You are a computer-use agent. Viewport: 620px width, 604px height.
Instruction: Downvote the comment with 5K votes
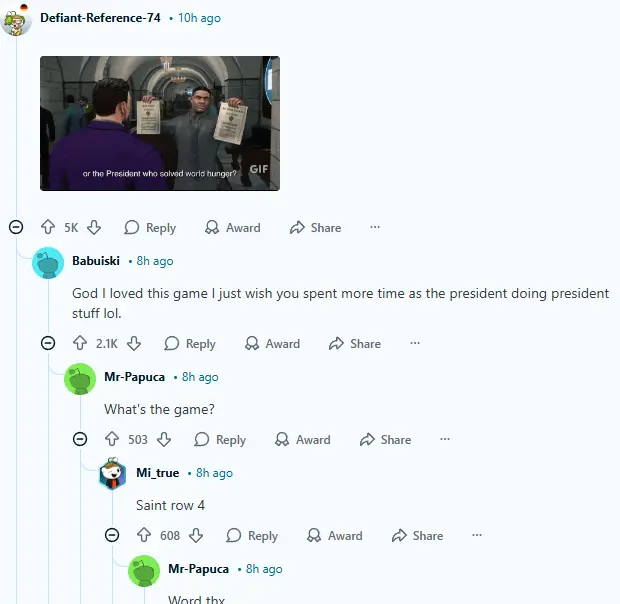[x=94, y=227]
